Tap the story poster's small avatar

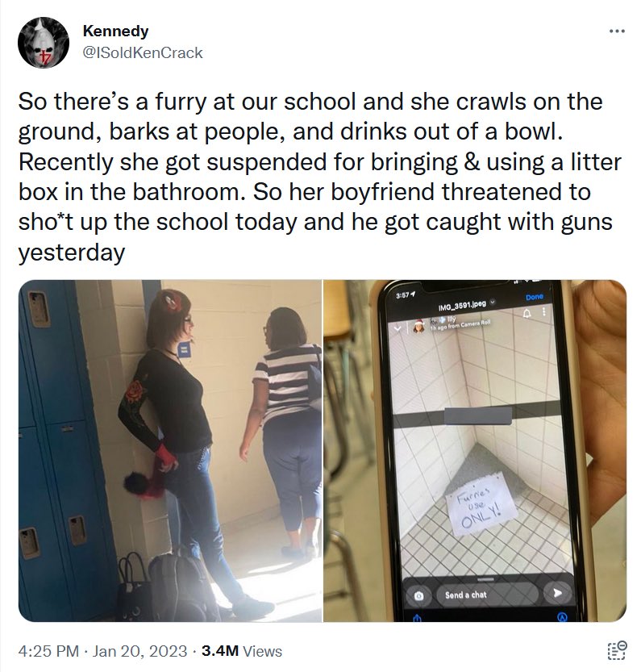[x=418, y=327]
